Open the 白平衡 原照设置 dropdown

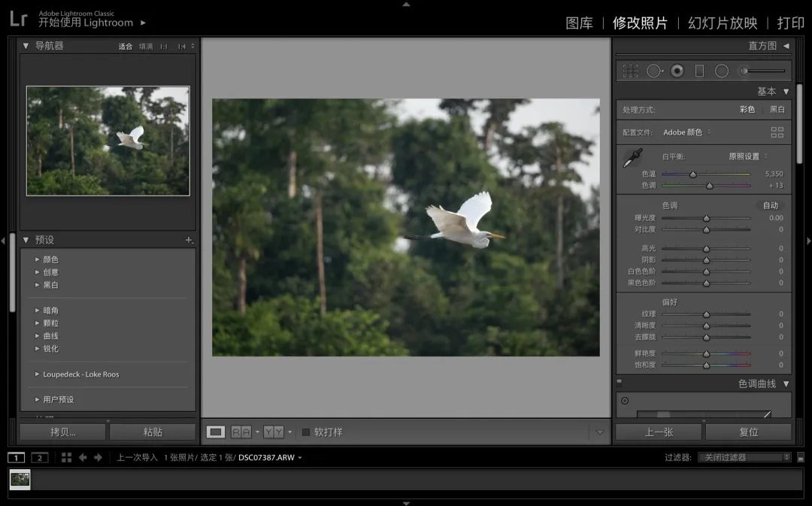coord(748,156)
